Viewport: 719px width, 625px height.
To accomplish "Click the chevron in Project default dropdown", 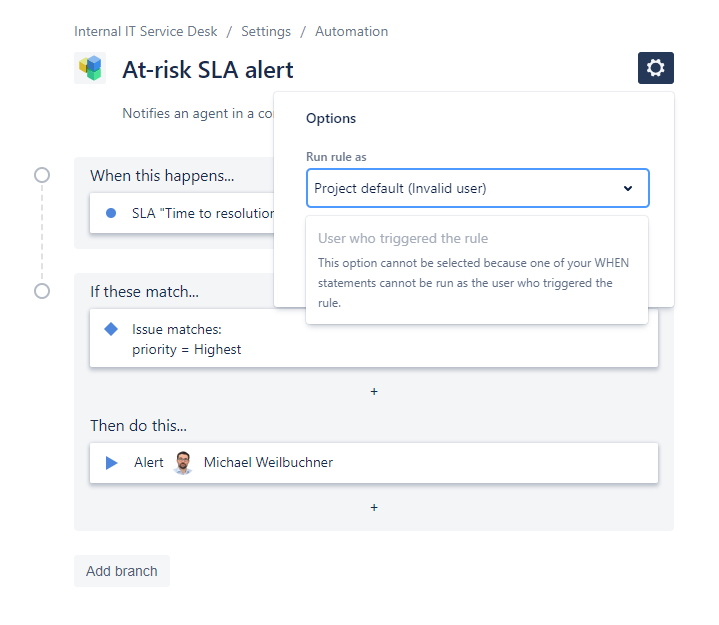I will (x=628, y=188).
